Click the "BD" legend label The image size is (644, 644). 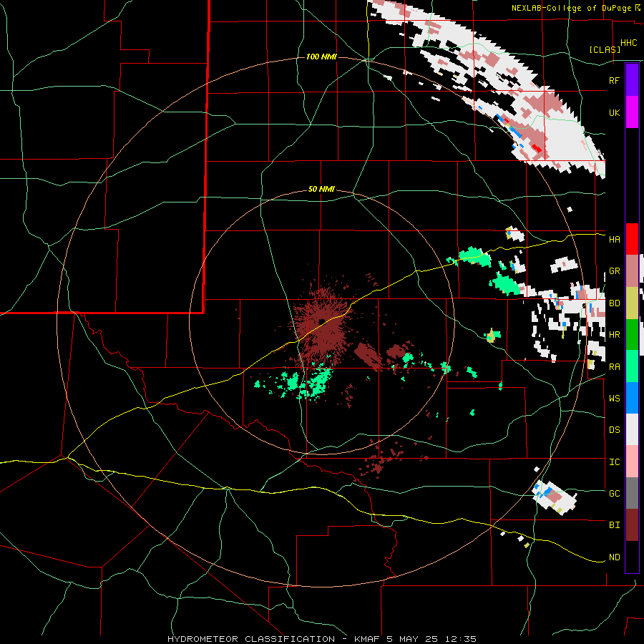(614, 303)
